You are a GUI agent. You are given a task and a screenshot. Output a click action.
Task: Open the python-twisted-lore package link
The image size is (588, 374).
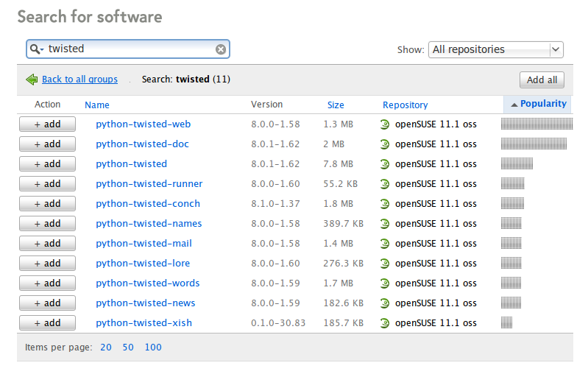tap(143, 264)
